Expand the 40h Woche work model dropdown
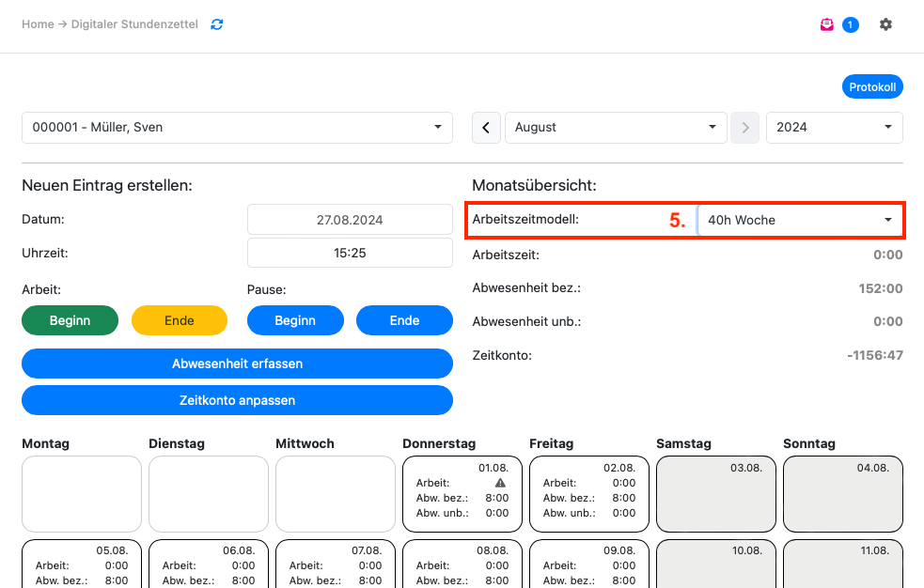The image size is (924, 588). (799, 220)
